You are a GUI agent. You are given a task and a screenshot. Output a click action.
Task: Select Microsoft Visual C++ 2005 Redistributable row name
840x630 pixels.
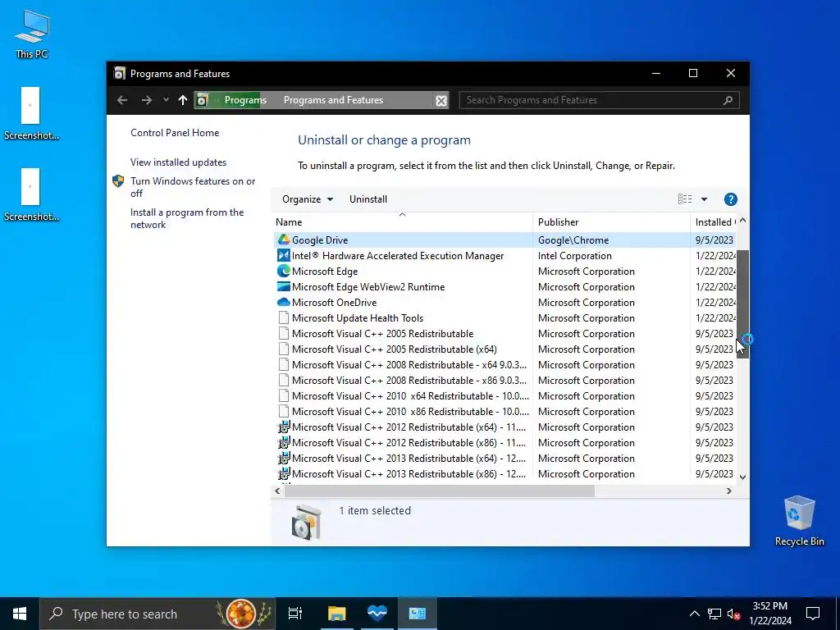382,334
